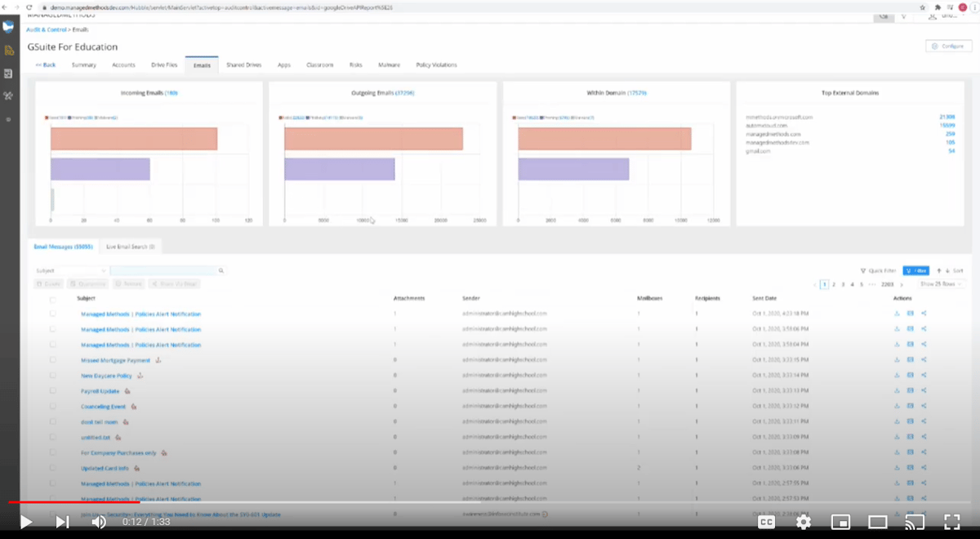
Task: Click the search magnifier icon
Action: (x=221, y=270)
